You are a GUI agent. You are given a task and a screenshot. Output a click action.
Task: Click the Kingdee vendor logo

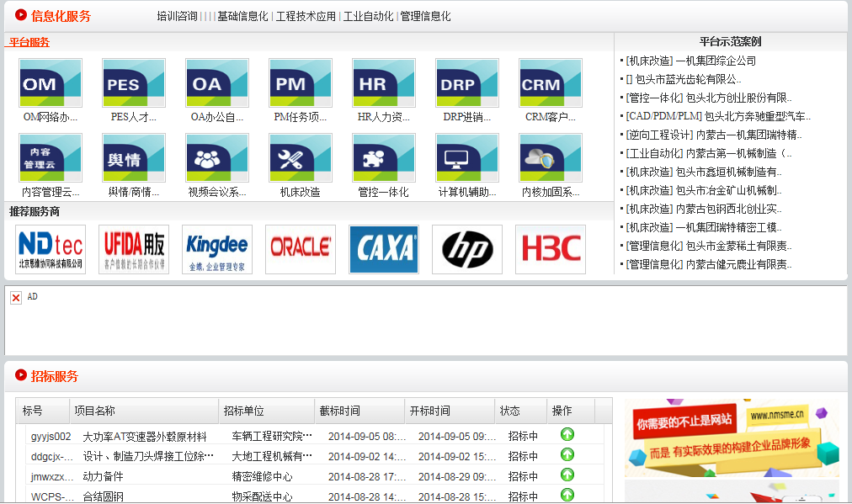coord(217,249)
